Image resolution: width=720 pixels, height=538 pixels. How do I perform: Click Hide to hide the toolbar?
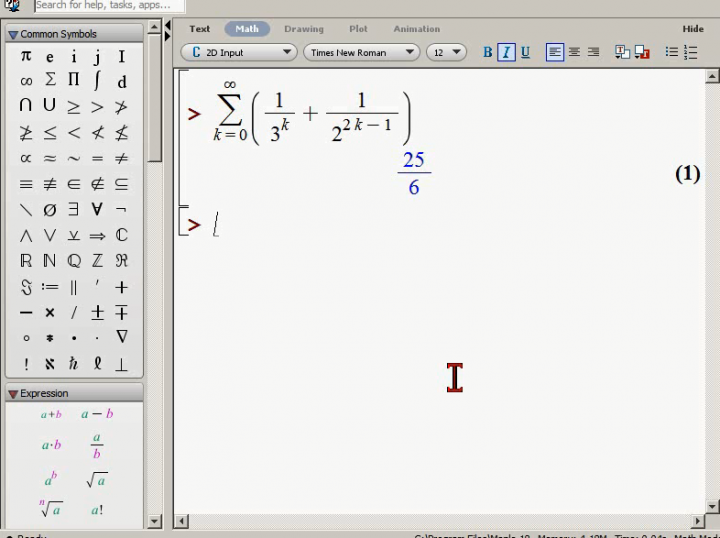693,29
